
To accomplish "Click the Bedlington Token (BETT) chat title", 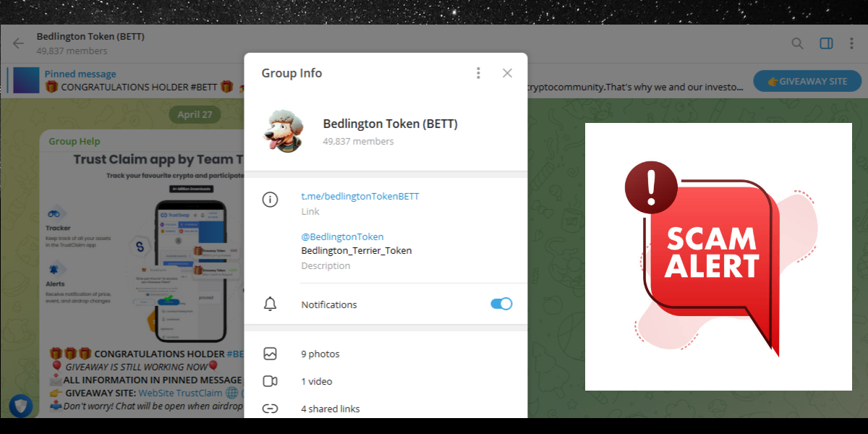I will click(90, 37).
